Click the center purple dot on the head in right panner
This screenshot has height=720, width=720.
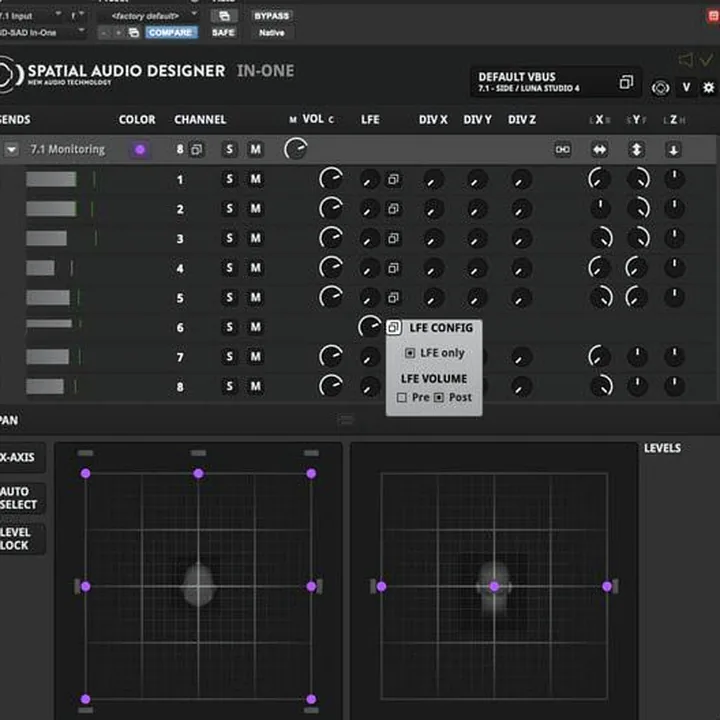[494, 586]
